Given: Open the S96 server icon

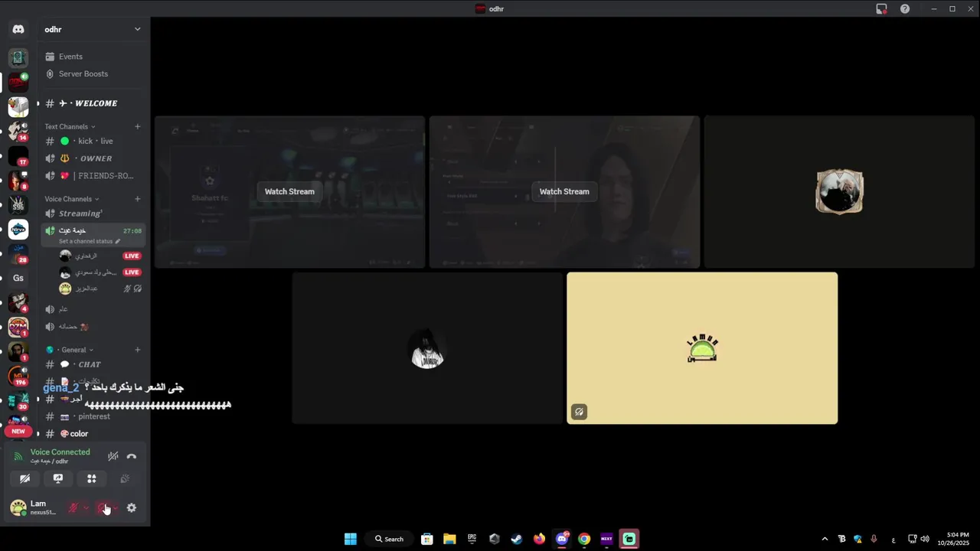Looking at the screenshot, I should (x=18, y=206).
